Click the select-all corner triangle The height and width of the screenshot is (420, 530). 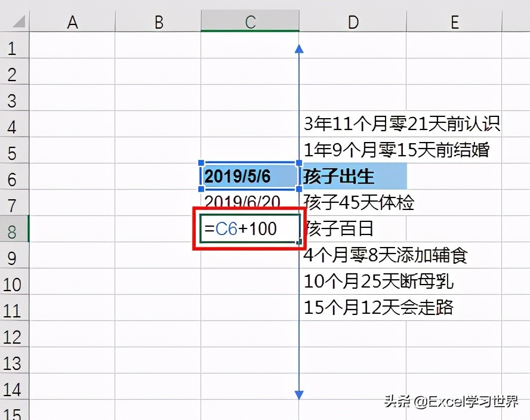tap(19, 21)
